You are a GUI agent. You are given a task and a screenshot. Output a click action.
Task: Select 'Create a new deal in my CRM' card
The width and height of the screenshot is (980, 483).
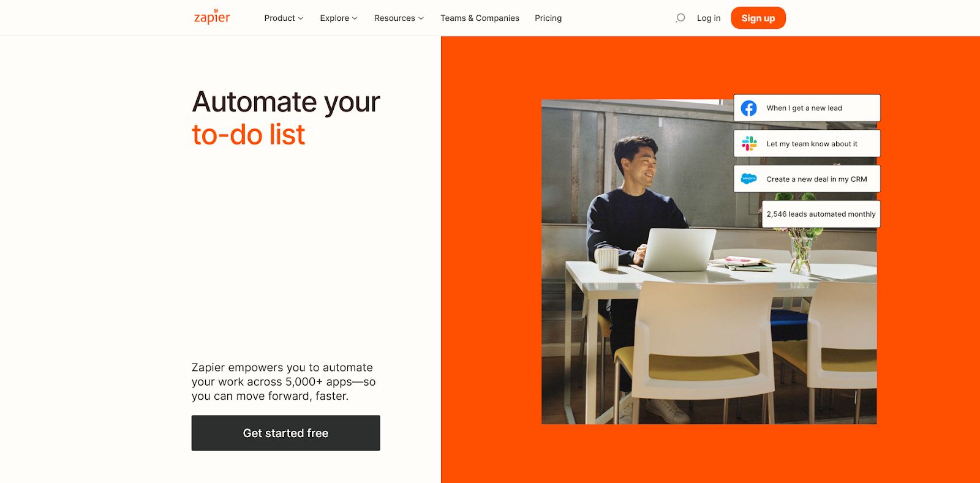tap(807, 179)
